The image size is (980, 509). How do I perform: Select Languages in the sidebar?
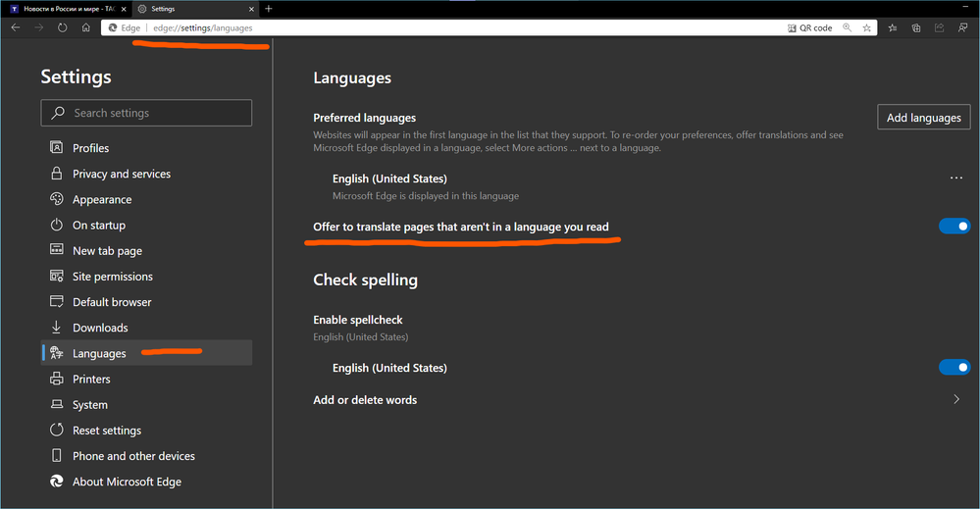pyautogui.click(x=146, y=353)
